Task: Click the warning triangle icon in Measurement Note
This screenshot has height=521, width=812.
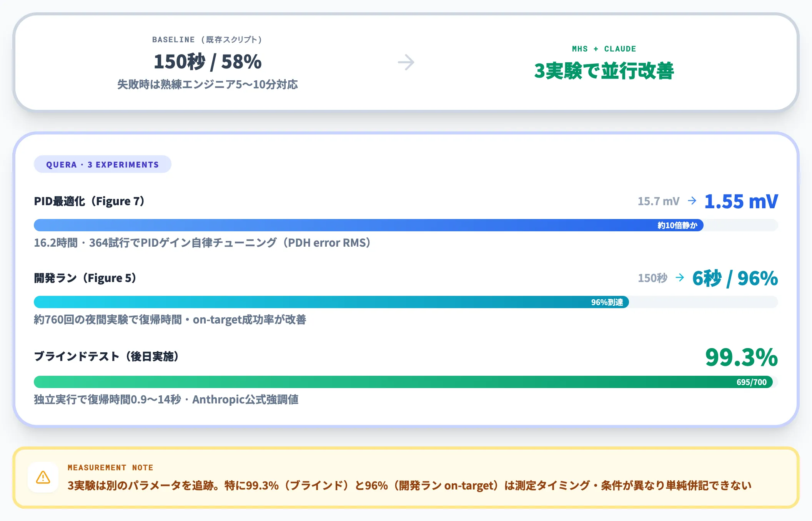Action: click(x=43, y=477)
